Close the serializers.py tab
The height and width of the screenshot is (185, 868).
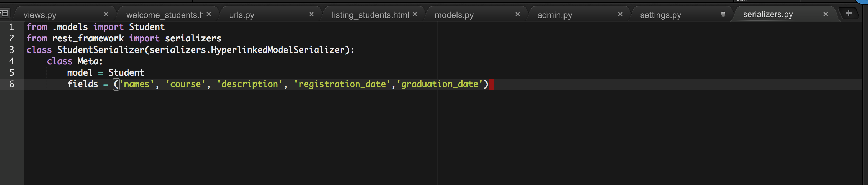coord(826,14)
